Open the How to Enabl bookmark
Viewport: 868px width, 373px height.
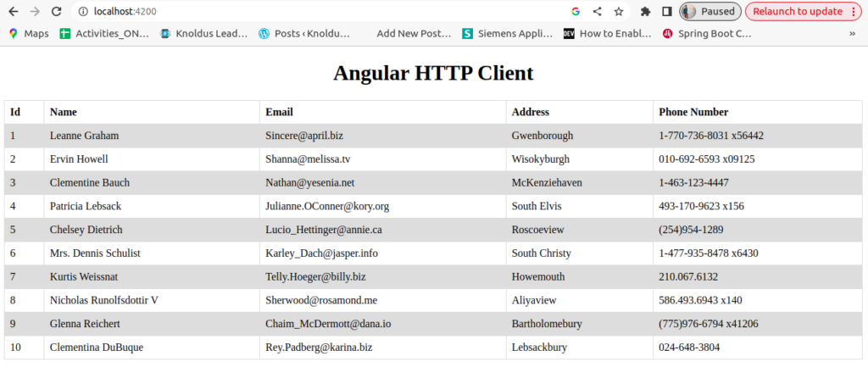(608, 34)
